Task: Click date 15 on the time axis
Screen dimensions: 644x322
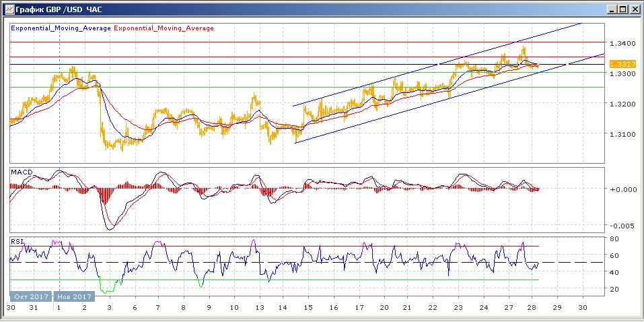Action: (308, 307)
